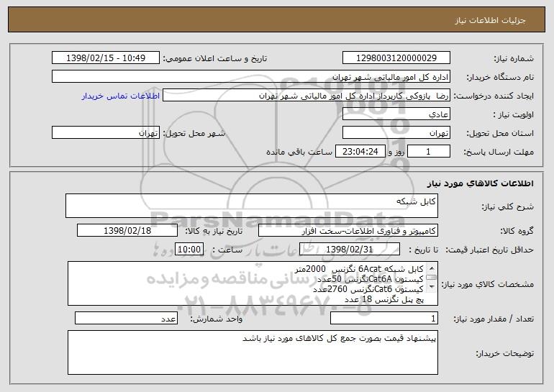Select the تاریخ نیاز به کالا field 1398/02/18

[127, 231]
